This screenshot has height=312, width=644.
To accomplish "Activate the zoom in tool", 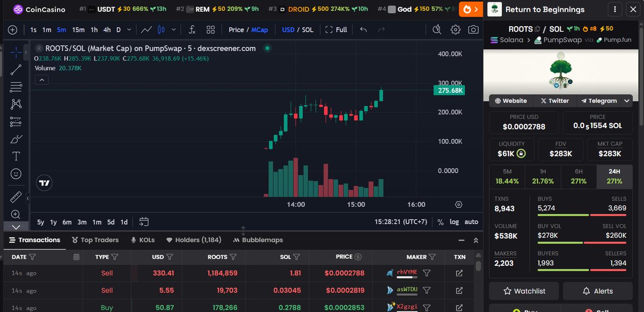I will (16, 215).
